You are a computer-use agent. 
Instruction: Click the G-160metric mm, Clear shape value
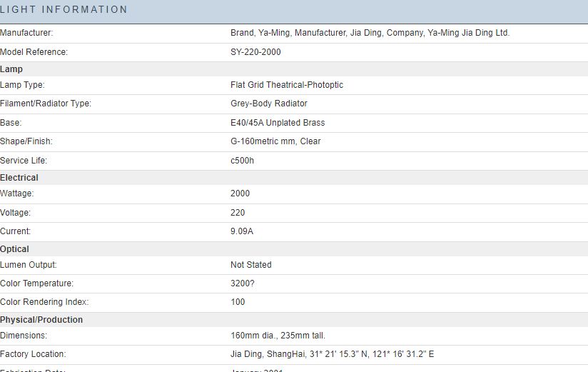point(275,141)
